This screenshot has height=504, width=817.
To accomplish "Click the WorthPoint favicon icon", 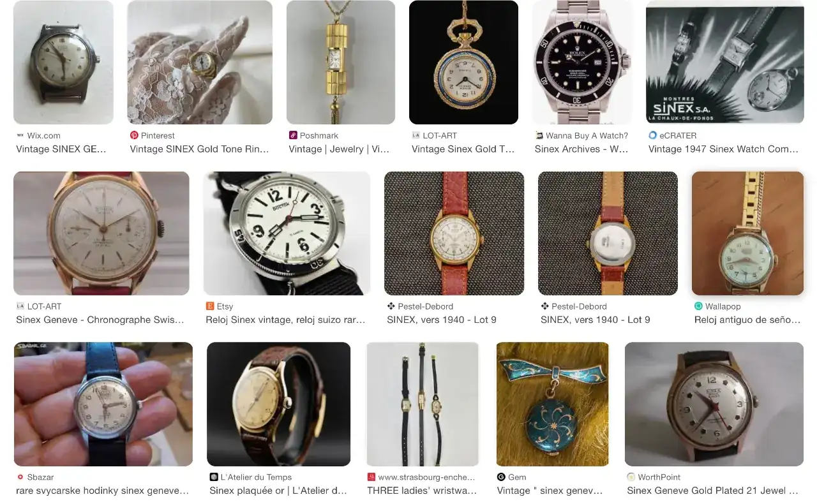I will 631,477.
